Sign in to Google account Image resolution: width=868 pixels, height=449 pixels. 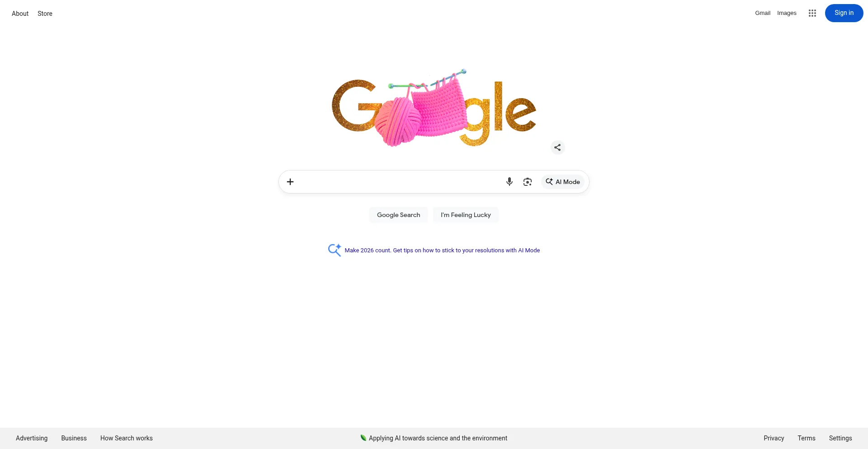(844, 13)
